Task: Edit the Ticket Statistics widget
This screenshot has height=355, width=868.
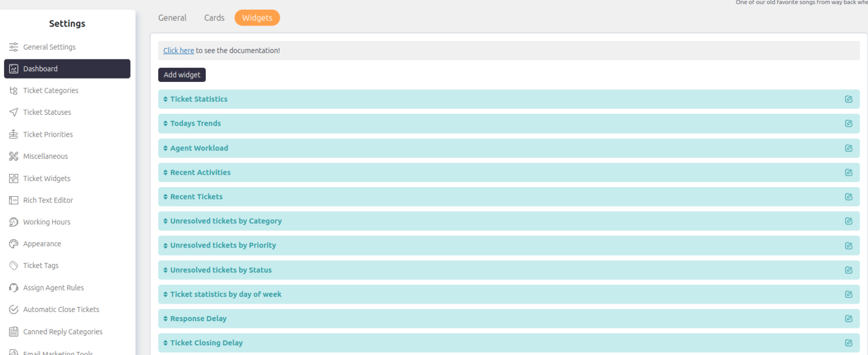Action: pyautogui.click(x=848, y=99)
